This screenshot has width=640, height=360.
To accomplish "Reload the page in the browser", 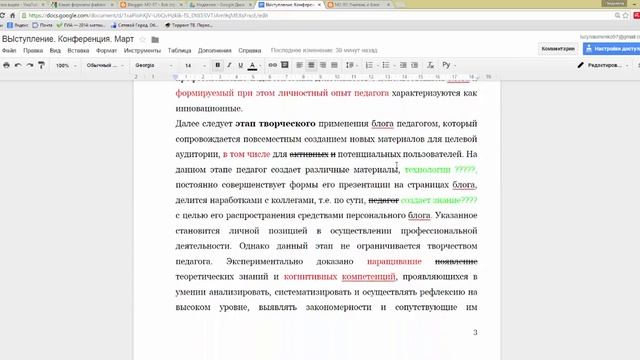I will point(2,16).
